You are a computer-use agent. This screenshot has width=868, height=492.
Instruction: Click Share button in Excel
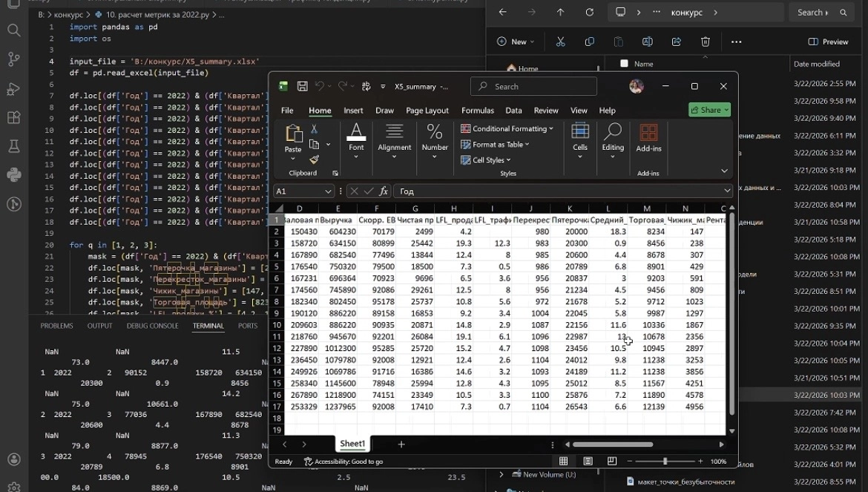710,110
